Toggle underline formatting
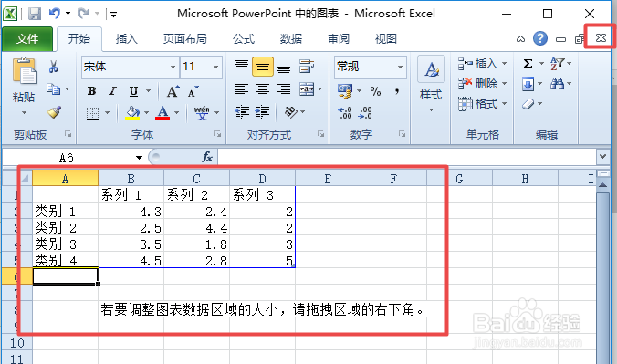Screen dimensions: 617x364 pyautogui.click(x=134, y=91)
